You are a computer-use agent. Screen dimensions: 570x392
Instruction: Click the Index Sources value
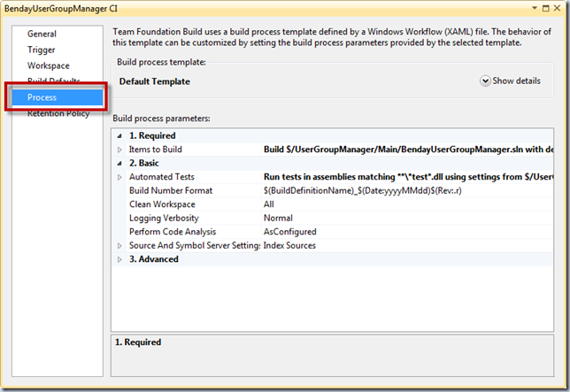pyautogui.click(x=289, y=246)
